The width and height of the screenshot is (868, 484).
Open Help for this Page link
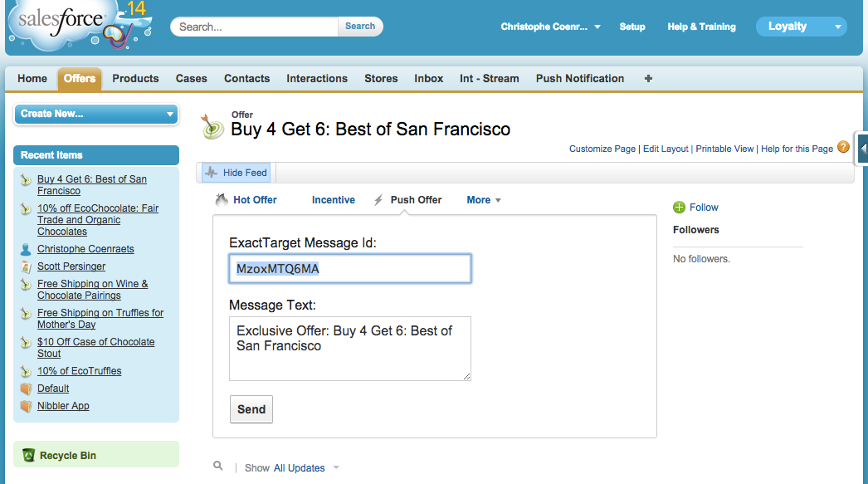pos(797,149)
